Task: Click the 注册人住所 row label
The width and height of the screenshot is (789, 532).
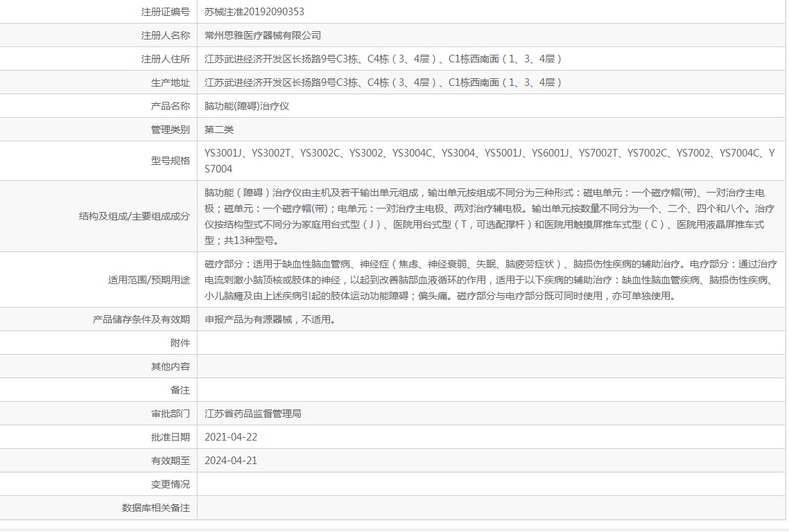Action: coord(165,59)
